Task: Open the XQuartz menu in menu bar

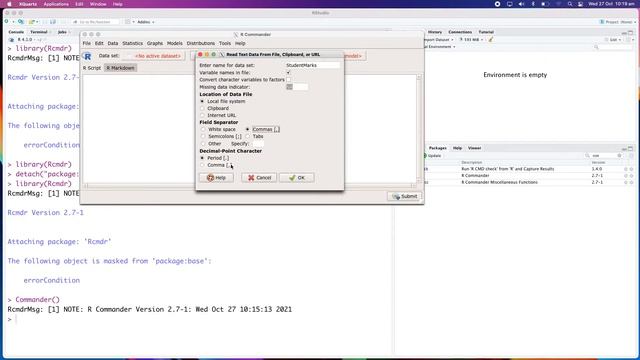Action: (28, 4)
